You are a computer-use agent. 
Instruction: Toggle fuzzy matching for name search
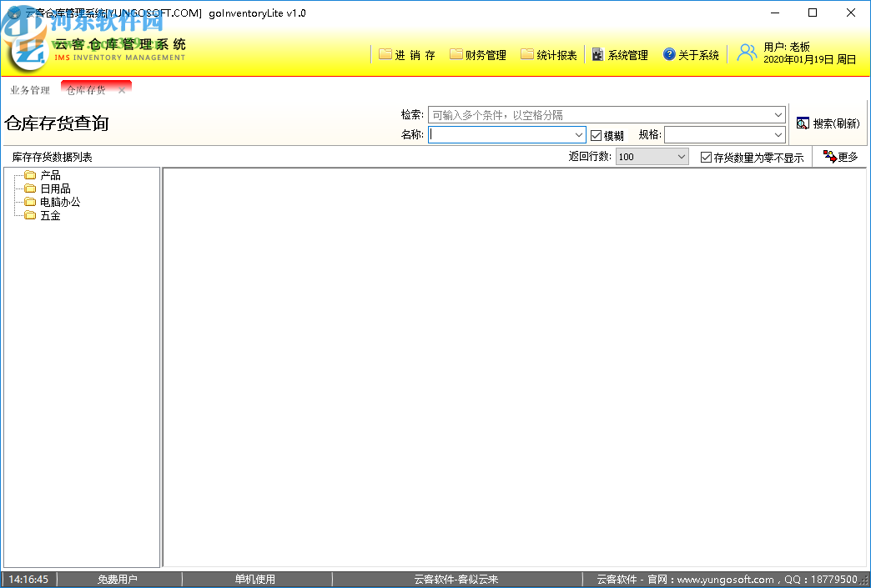pyautogui.click(x=596, y=134)
